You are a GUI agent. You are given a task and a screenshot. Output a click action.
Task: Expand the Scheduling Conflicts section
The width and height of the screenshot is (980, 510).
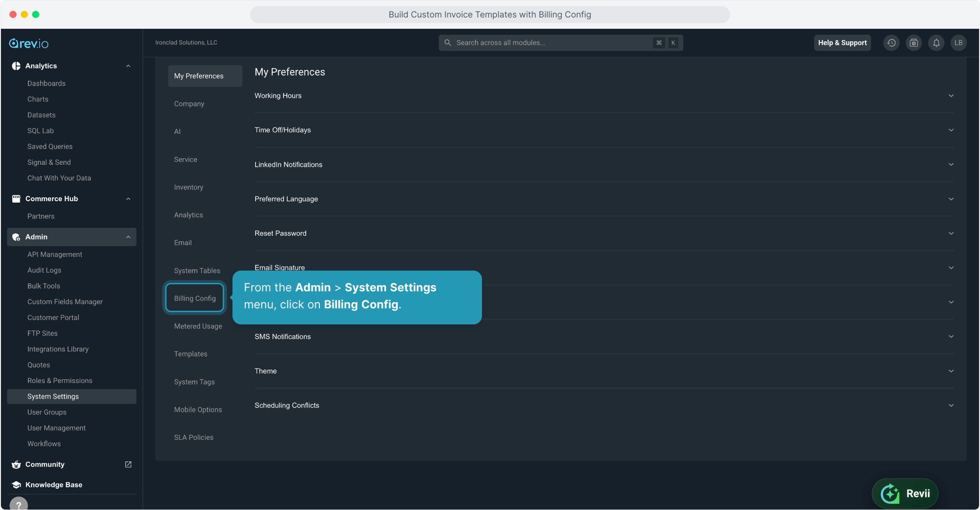pos(604,406)
